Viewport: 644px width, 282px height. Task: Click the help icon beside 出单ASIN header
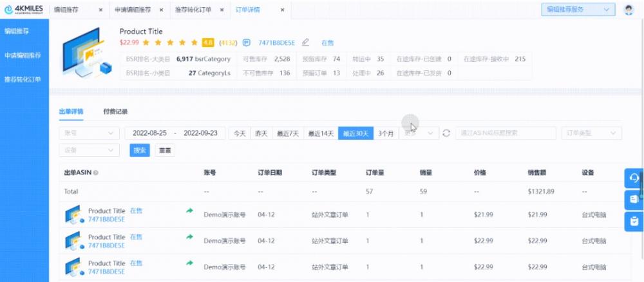96,173
